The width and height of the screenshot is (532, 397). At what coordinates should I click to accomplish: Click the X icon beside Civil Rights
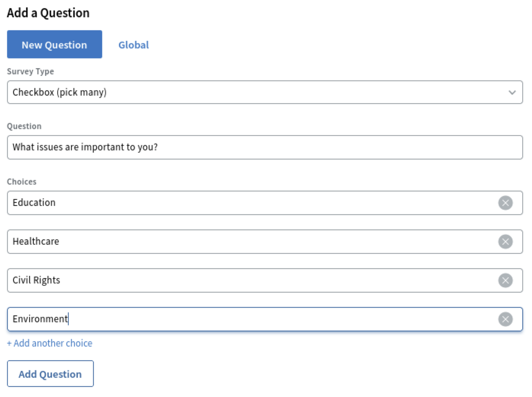[x=505, y=280]
